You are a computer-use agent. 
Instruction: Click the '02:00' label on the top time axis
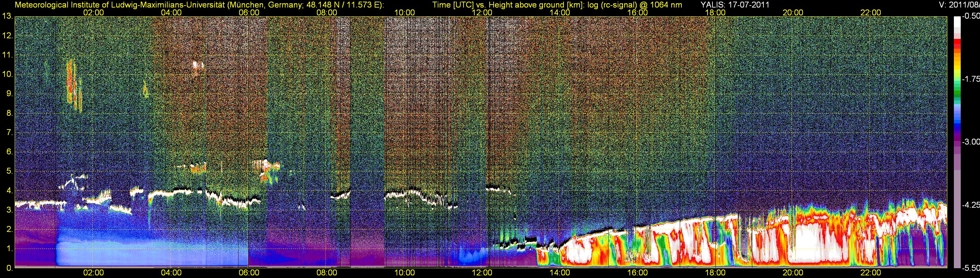[x=93, y=12]
